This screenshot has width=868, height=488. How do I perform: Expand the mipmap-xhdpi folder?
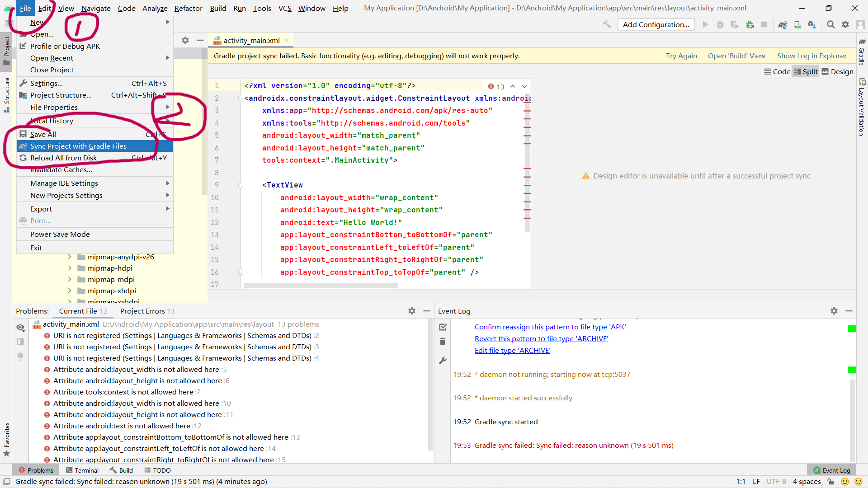coord(70,291)
